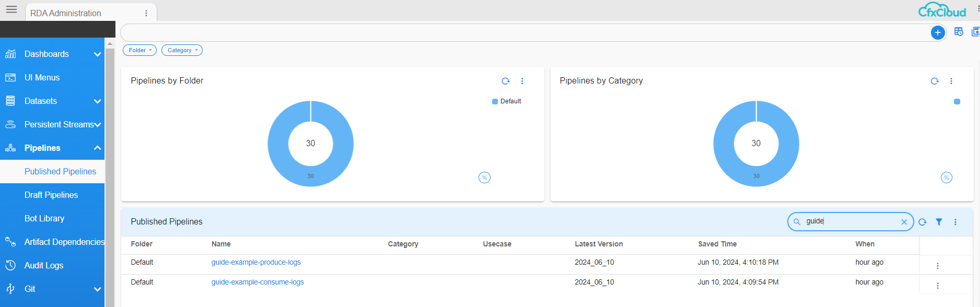Open the guide-example-produce-logs pipeline link

click(256, 262)
